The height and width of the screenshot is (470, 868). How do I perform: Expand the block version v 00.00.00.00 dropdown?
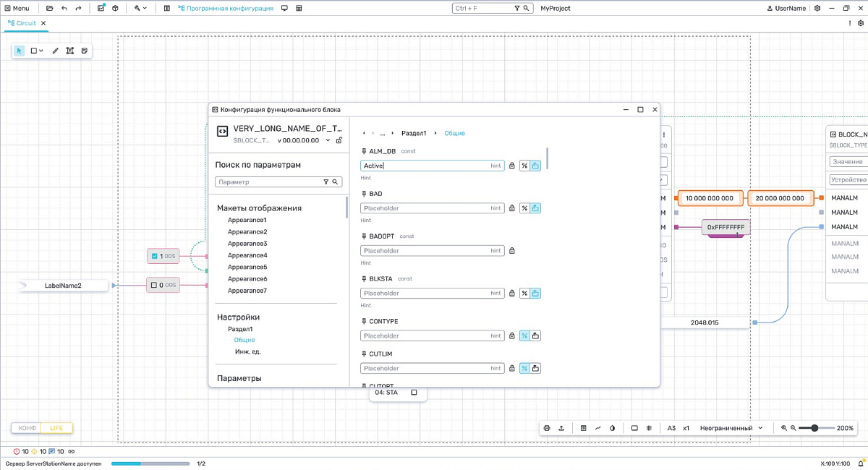coord(328,140)
